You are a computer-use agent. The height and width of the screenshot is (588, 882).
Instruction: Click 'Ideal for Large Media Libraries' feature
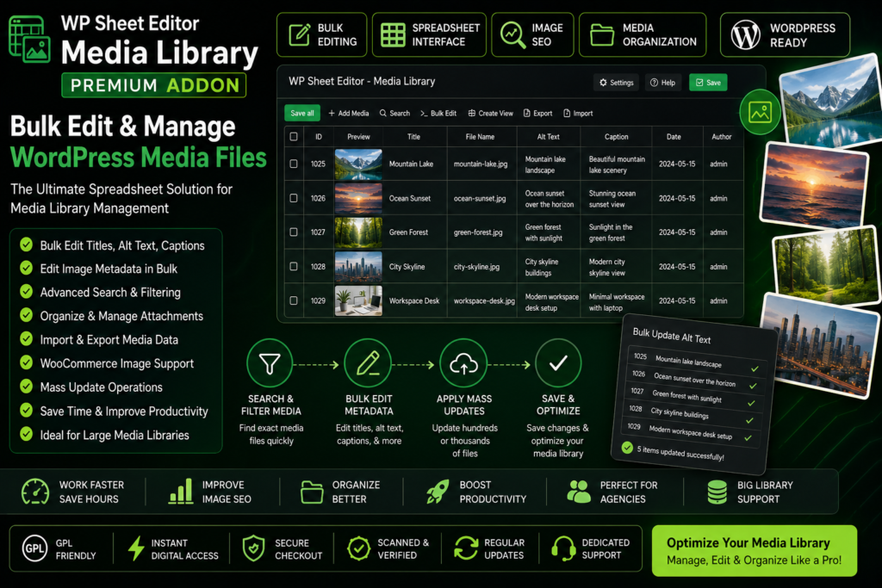pos(115,435)
